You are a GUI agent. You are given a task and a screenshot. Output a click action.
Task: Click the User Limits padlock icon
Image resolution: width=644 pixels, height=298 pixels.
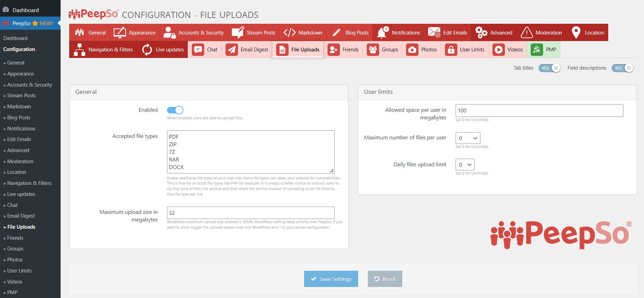click(x=451, y=50)
